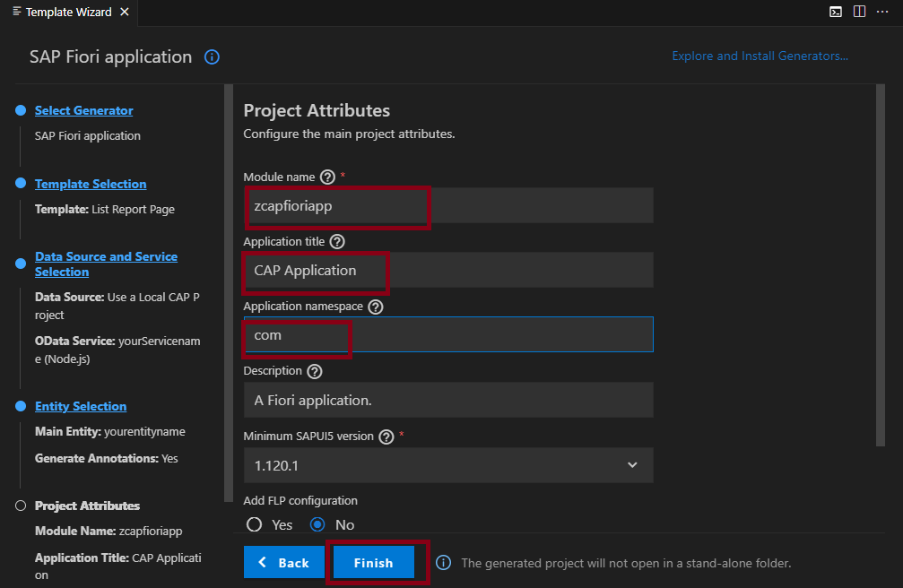
Task: Open the Application namespace help icon
Action: (376, 307)
